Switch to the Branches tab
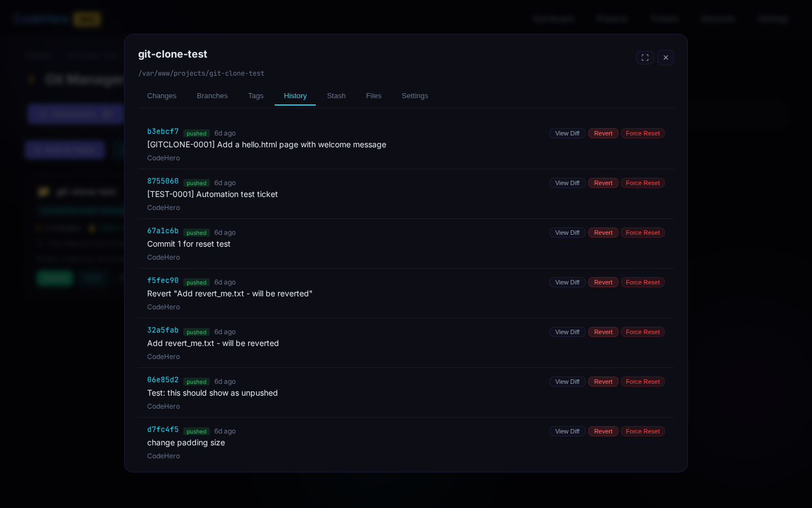This screenshot has height=508, width=812. pyautogui.click(x=212, y=96)
